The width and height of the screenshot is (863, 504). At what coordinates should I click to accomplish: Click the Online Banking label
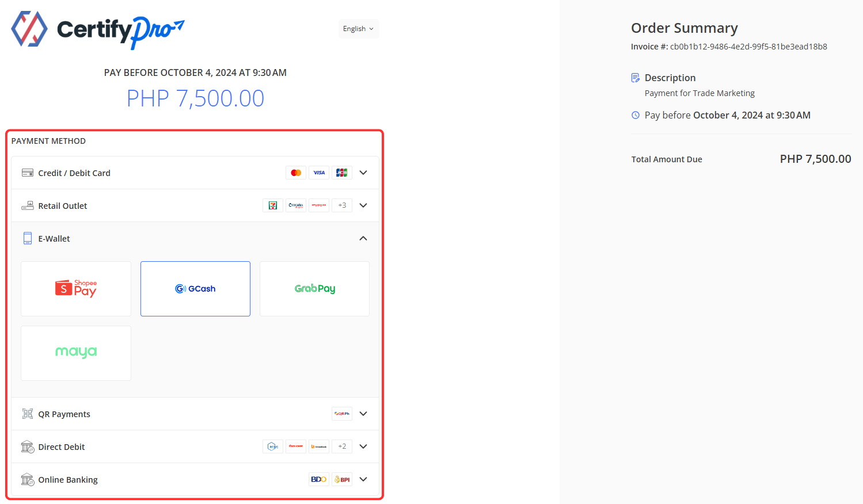pos(68,480)
